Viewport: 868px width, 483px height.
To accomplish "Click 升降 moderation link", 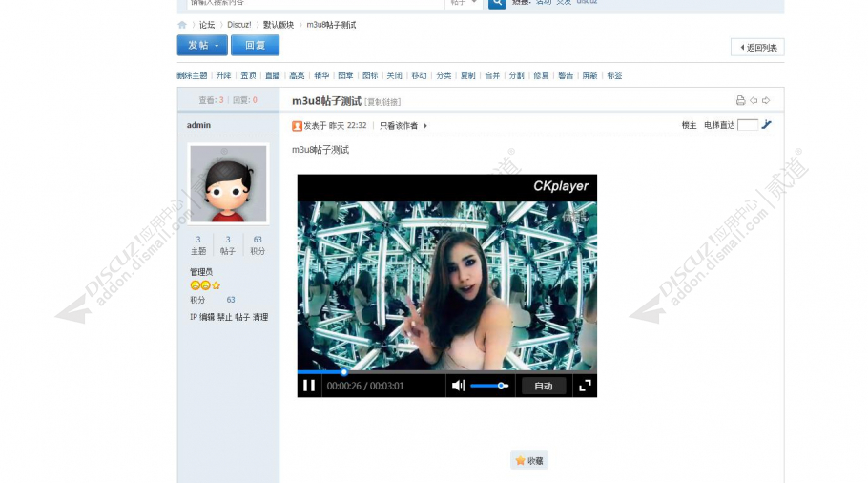I will coord(223,75).
